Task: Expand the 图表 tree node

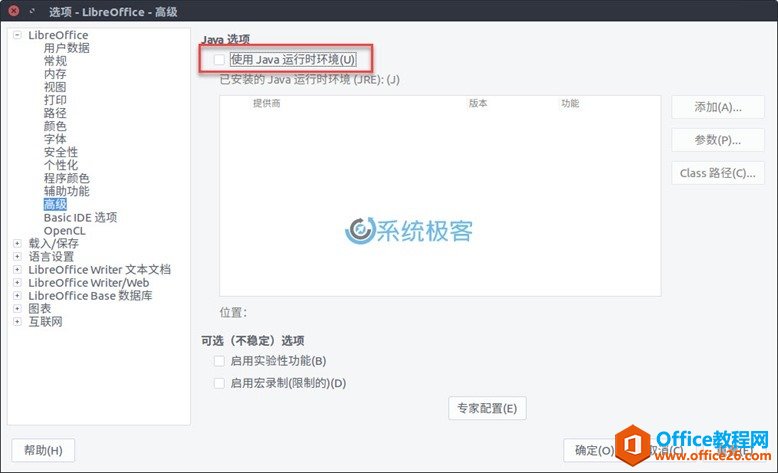Action: click(x=17, y=308)
